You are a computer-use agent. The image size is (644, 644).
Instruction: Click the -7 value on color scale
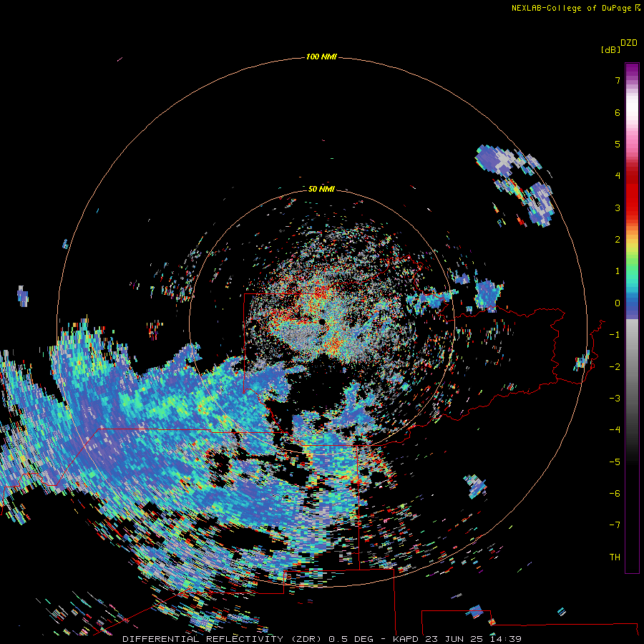[x=615, y=525]
